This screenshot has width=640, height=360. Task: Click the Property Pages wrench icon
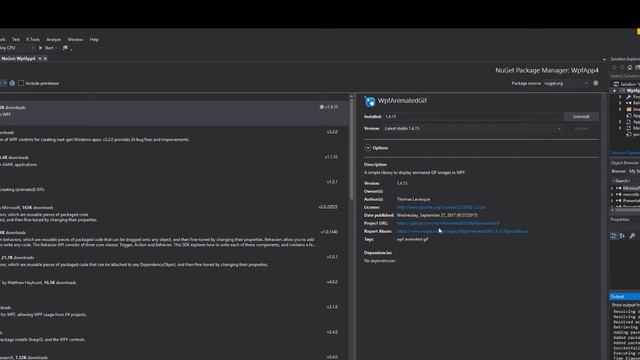click(x=632, y=236)
